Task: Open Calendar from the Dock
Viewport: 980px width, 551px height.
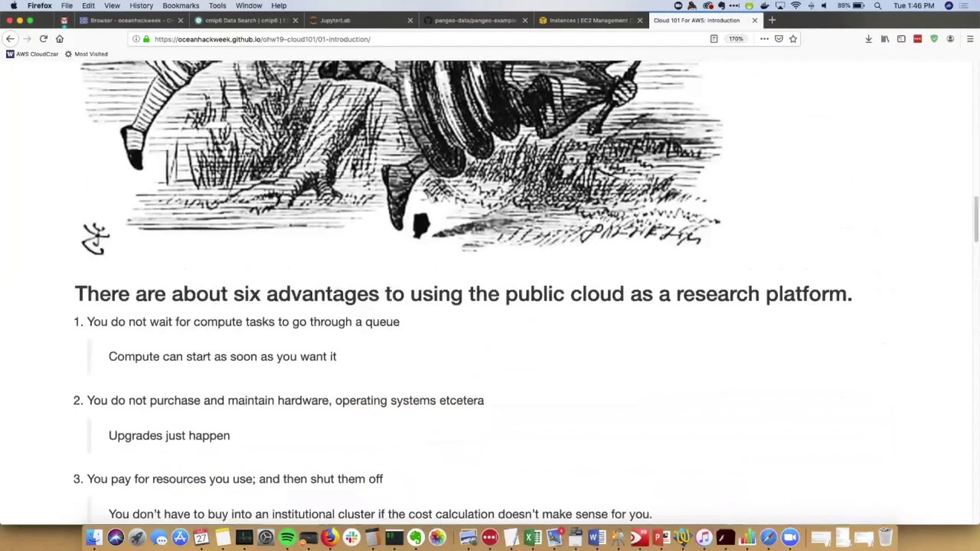Action: click(x=201, y=537)
